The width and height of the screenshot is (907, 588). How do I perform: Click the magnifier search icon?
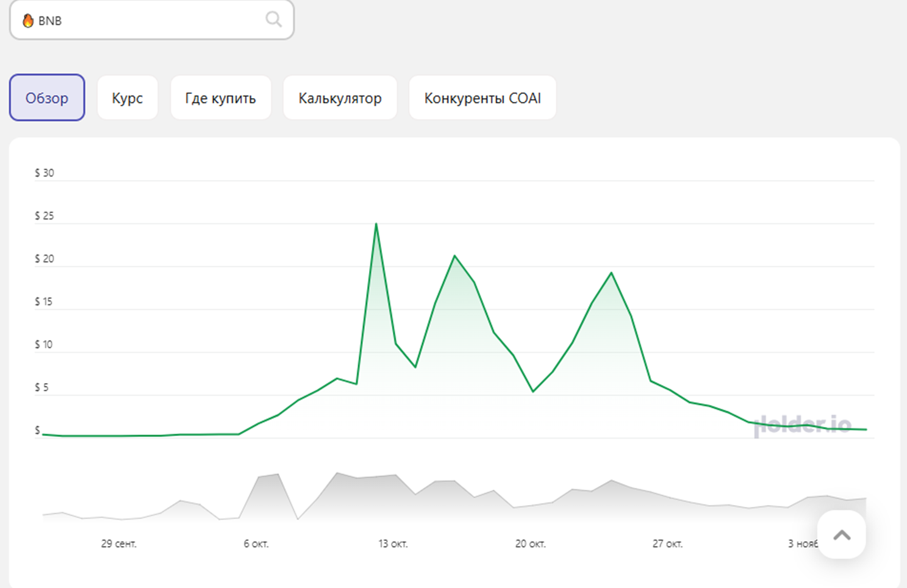click(x=274, y=20)
